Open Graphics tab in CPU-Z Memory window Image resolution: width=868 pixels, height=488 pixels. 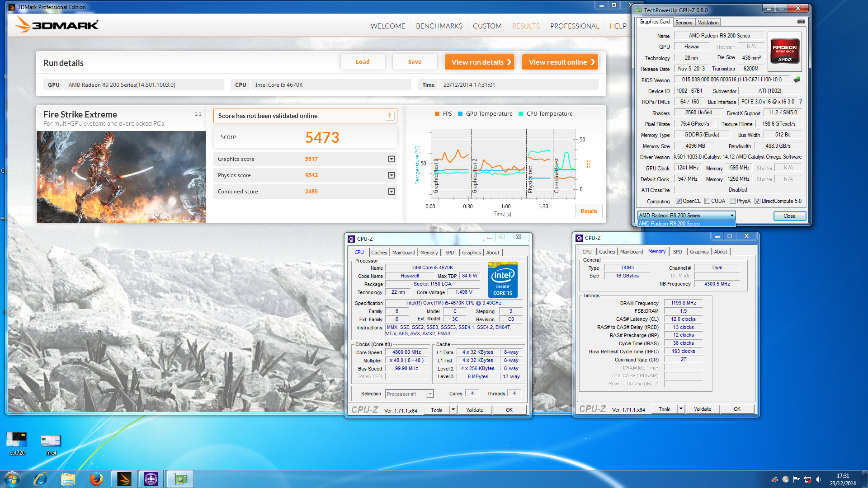(x=699, y=252)
